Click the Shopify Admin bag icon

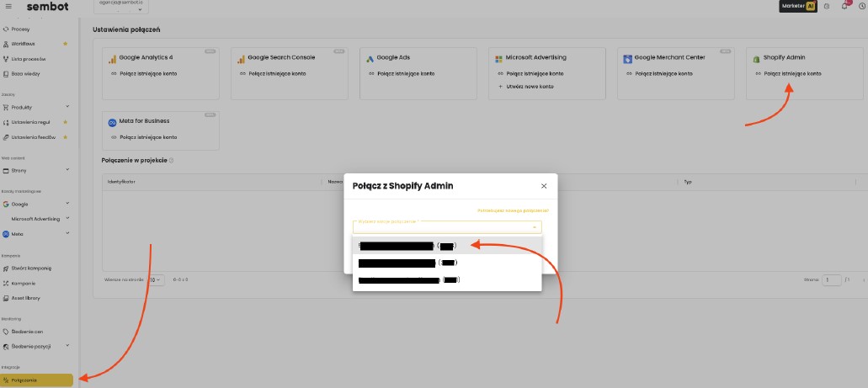click(x=756, y=58)
